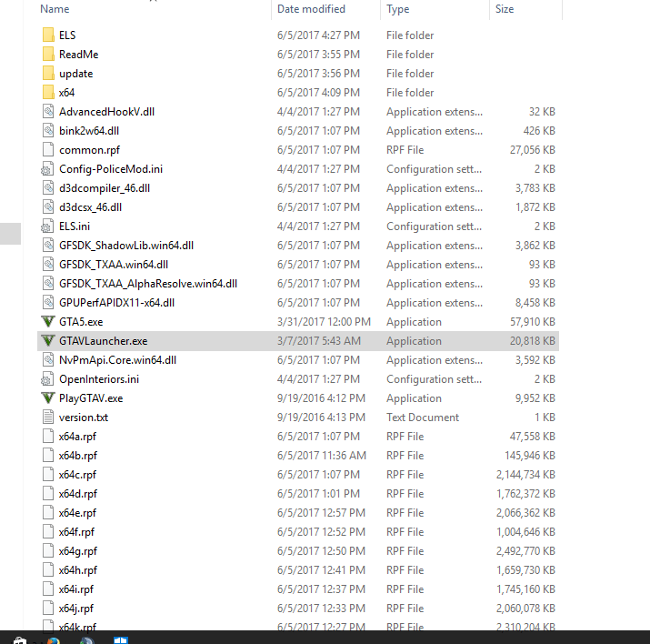Select the d3dcsx_46.dll file icon

[x=48, y=206]
